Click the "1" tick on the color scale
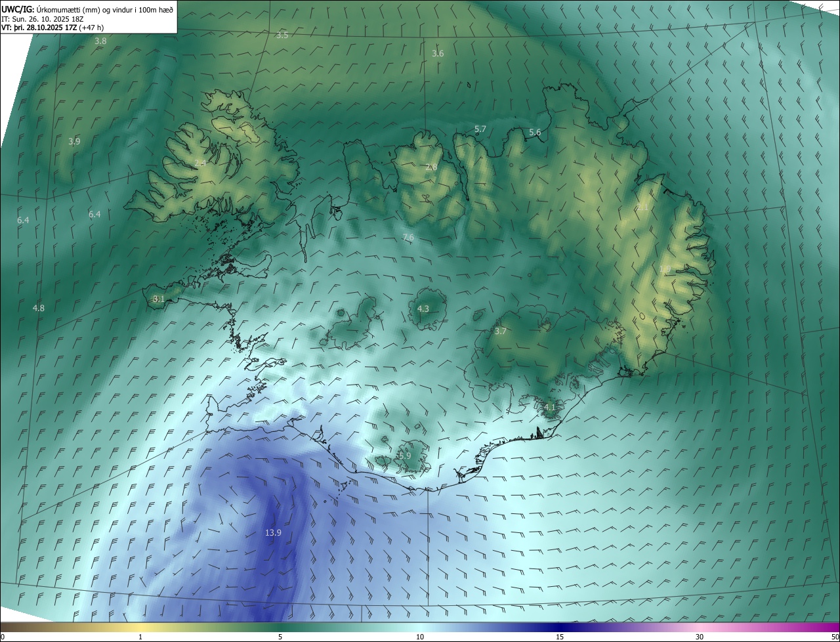The height and width of the screenshot is (642, 840). click(x=140, y=637)
